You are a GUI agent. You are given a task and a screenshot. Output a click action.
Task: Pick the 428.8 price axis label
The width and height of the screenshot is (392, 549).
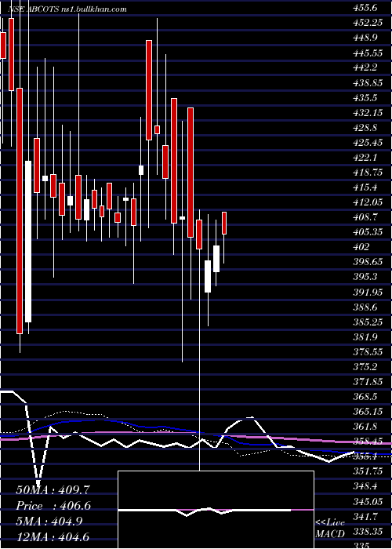(365, 128)
